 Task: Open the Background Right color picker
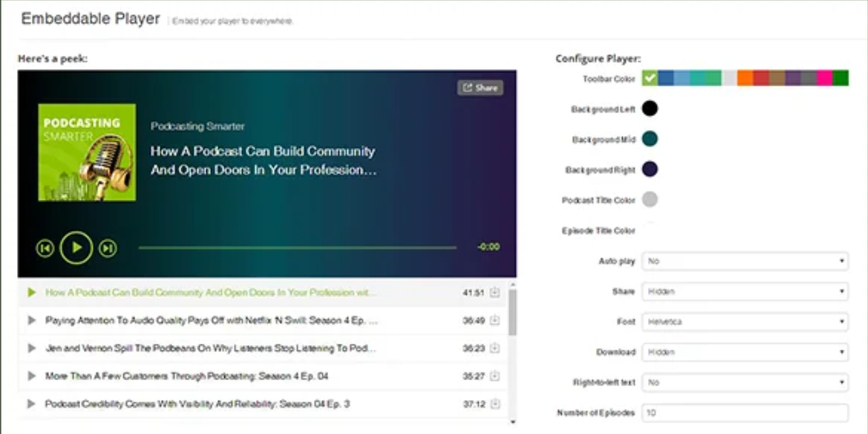click(x=650, y=169)
